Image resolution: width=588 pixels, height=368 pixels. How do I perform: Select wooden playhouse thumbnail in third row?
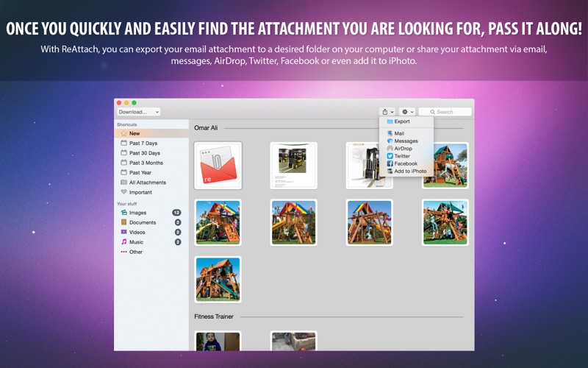pos(218,280)
